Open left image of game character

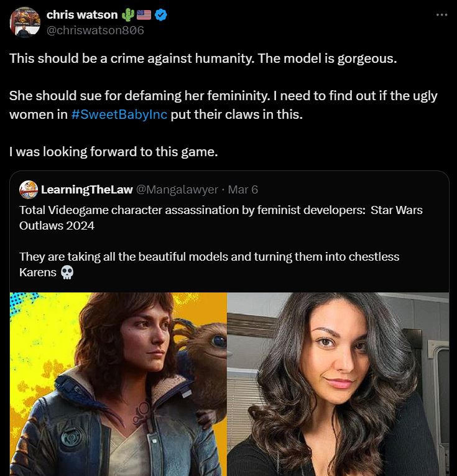(118, 384)
